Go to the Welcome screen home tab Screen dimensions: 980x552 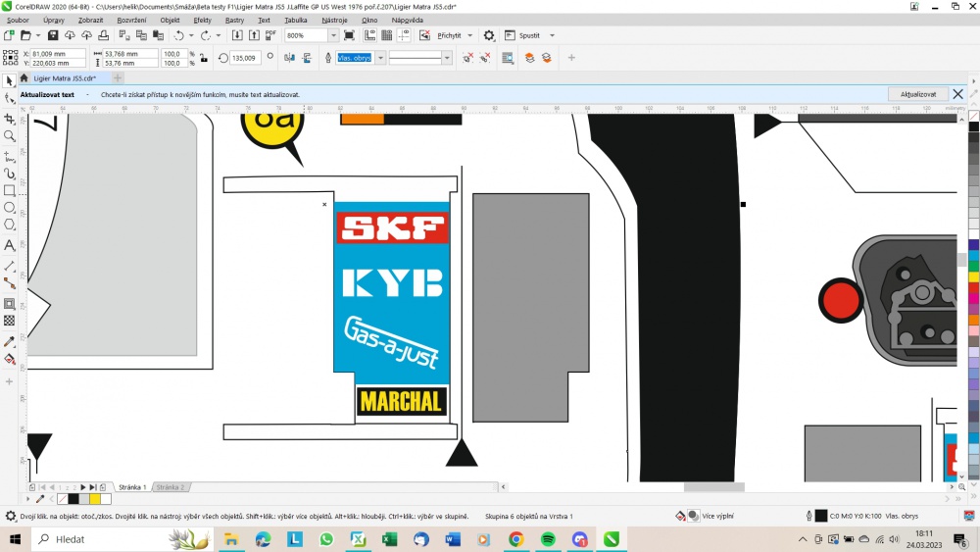point(24,78)
